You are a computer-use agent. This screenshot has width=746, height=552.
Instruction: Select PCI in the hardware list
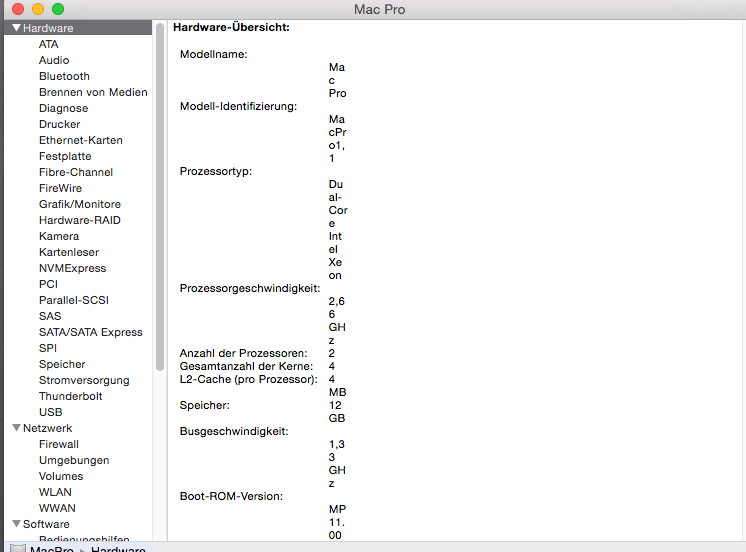point(49,284)
